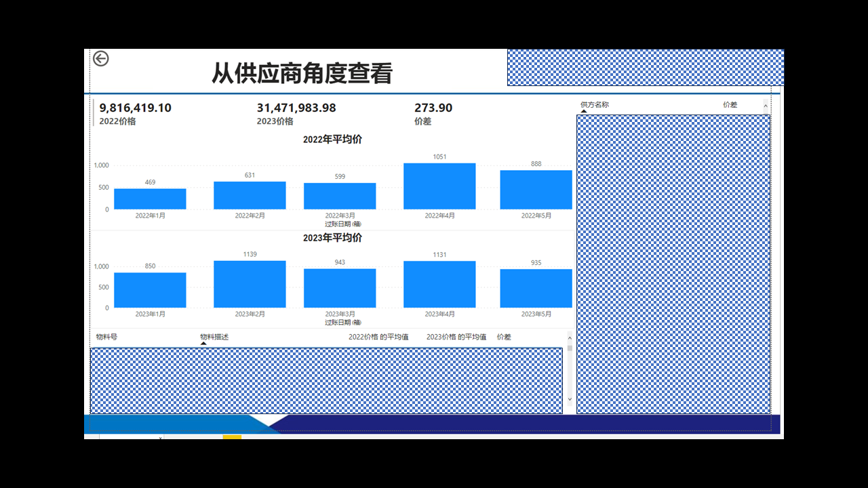Click 2023价格 的平均值 column header

tap(456, 337)
